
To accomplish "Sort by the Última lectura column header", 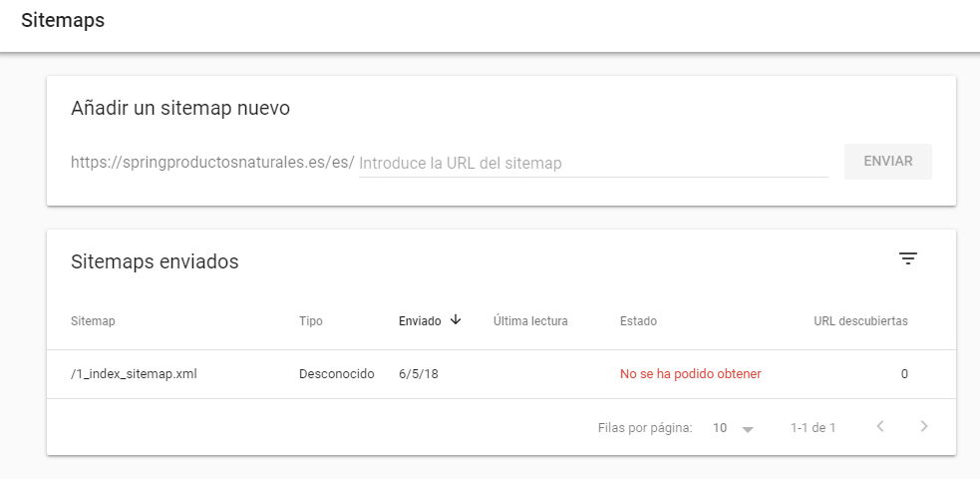I will coord(530,321).
